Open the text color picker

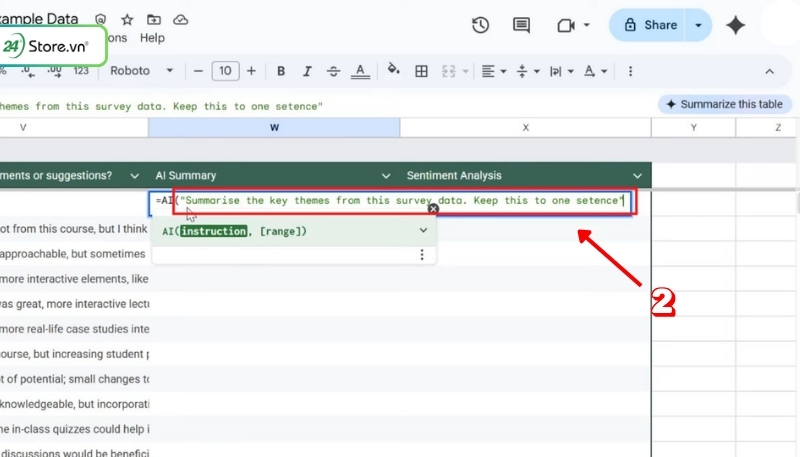tap(360, 71)
